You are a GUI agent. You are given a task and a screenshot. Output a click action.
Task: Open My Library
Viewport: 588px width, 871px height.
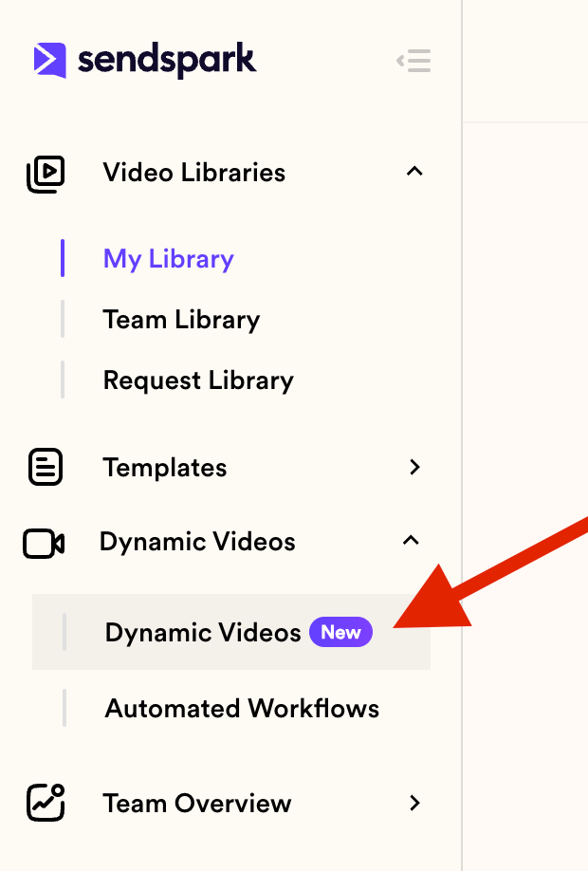point(169,259)
